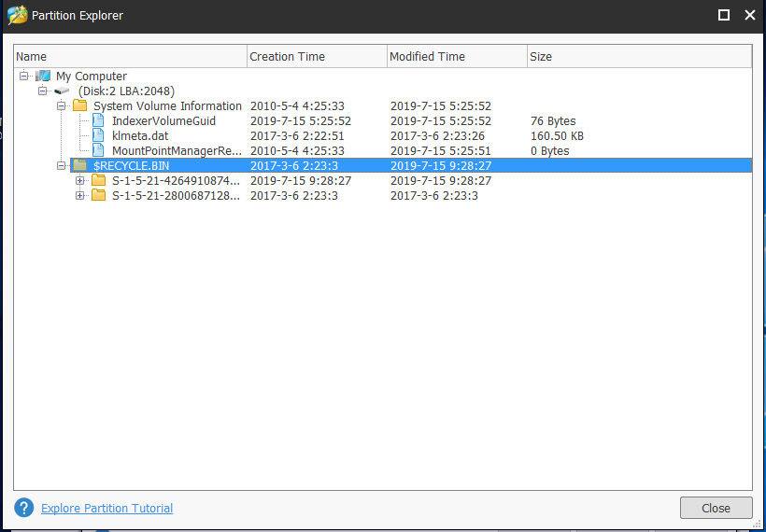Click $RECYCLE.BIN creation time 2017-3-6 2:23:3

(x=294, y=166)
